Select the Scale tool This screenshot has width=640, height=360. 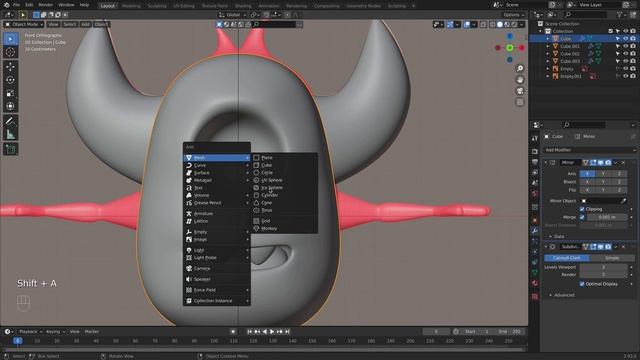(10, 93)
